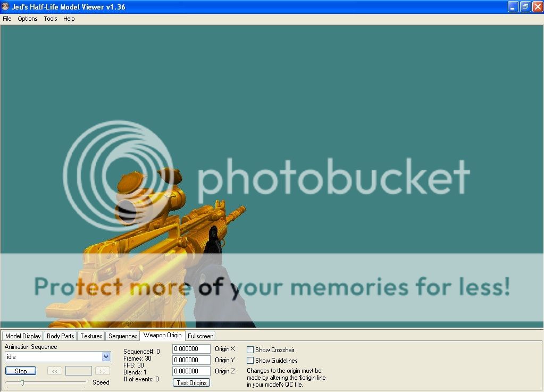Expand the Animation Sequence dropdown

pos(106,357)
